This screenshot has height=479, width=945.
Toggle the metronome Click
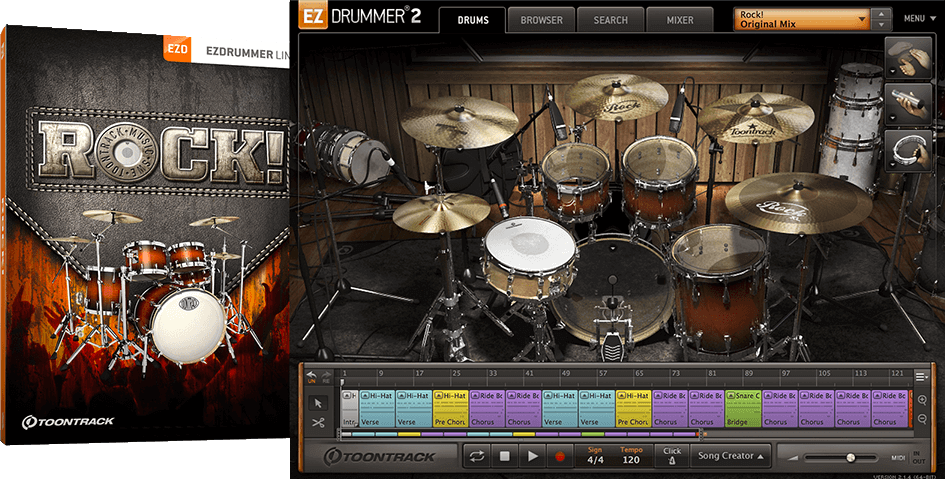[x=671, y=456]
